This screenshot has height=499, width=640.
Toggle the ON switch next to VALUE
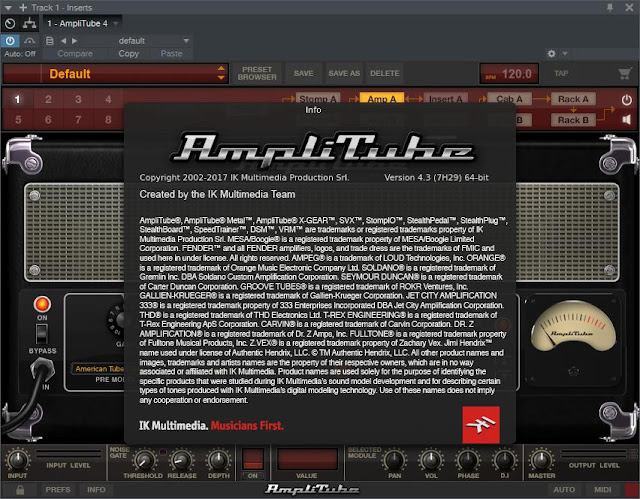pos(253,459)
